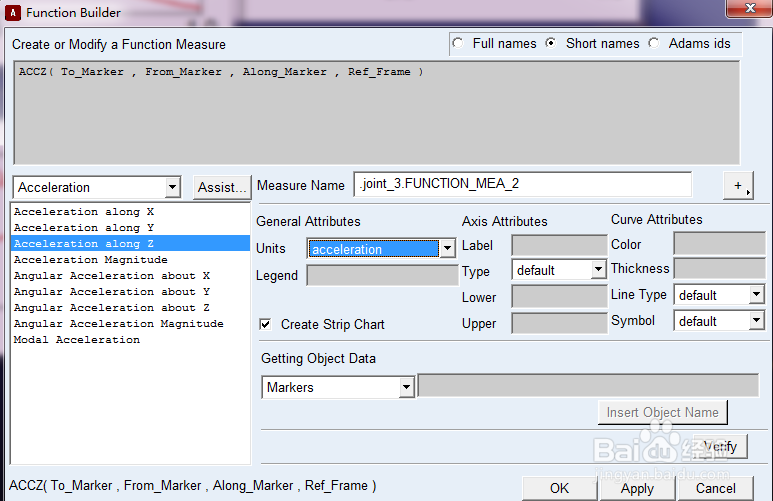Select 'Angular Acceleration about Y'
This screenshot has height=501, width=773.
[131, 291]
